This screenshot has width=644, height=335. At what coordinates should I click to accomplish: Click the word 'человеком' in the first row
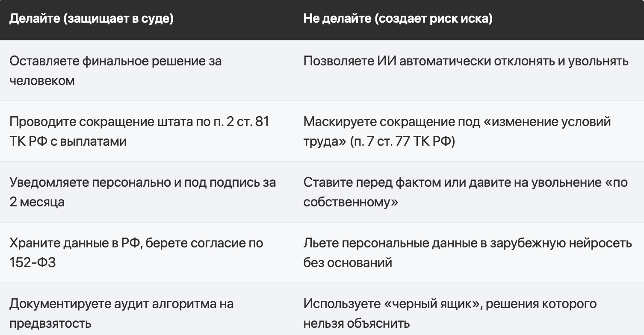(42, 80)
